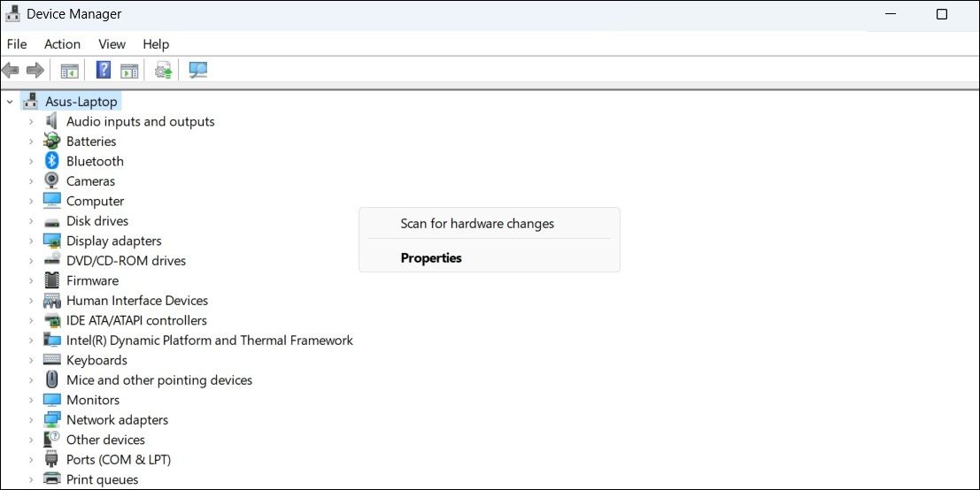Select the Keyboards tree item
This screenshot has width=980, height=490.
coord(96,360)
